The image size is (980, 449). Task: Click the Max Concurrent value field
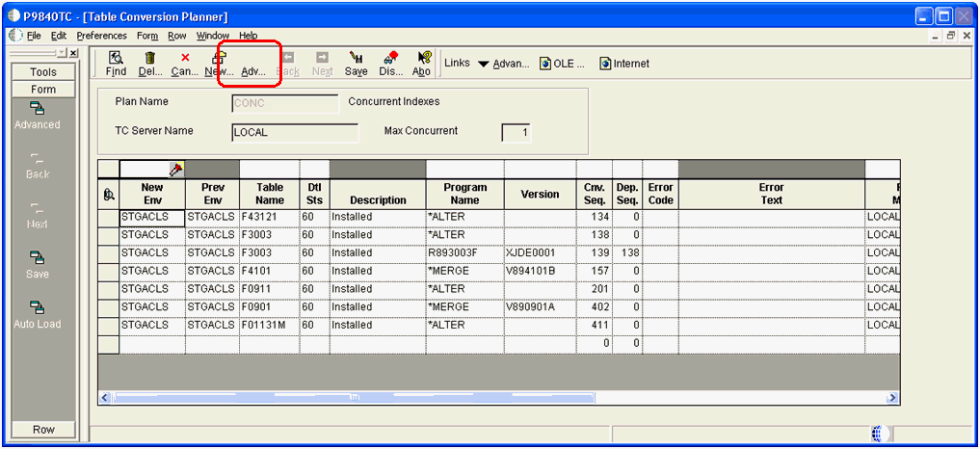pos(516,133)
